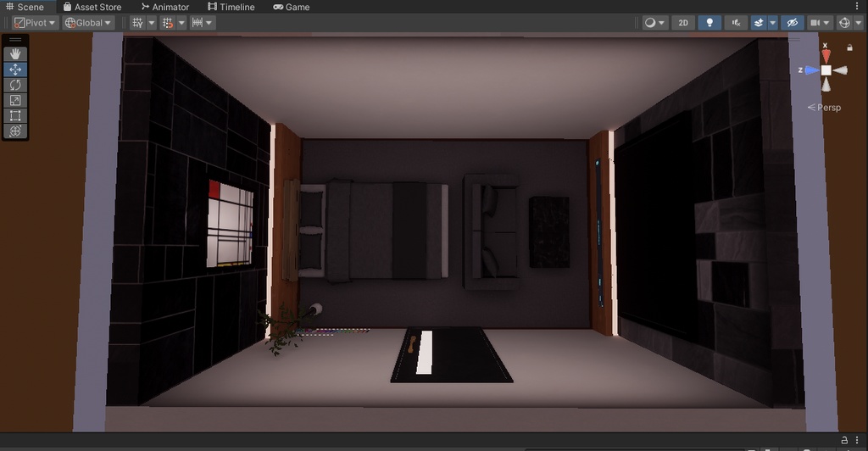Image resolution: width=868 pixels, height=451 pixels.
Task: Open the Scene window three-dot menu
Action: click(858, 6)
